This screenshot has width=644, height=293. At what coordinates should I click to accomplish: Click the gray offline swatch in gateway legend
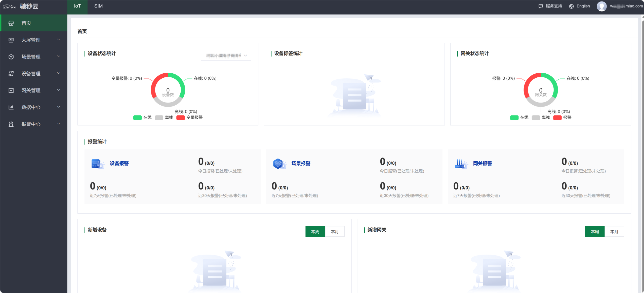pyautogui.click(x=536, y=118)
